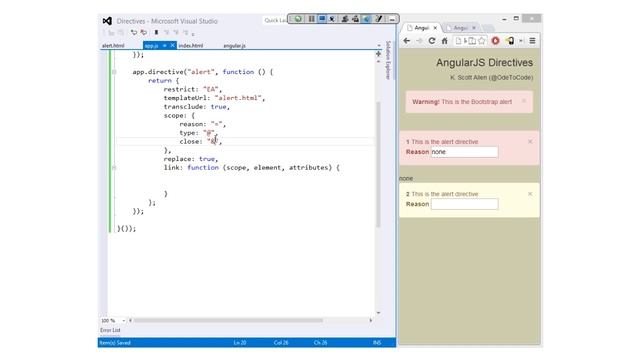The height and width of the screenshot is (360, 640).
Task: Click the Redo arrow in Visual Studio toolbar
Action: [143, 32]
